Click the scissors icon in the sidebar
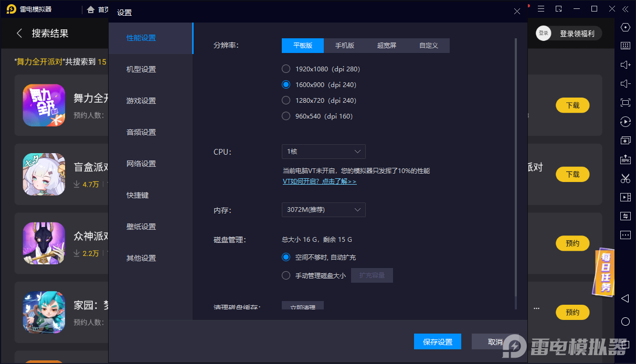The height and width of the screenshot is (364, 636). pos(625,178)
